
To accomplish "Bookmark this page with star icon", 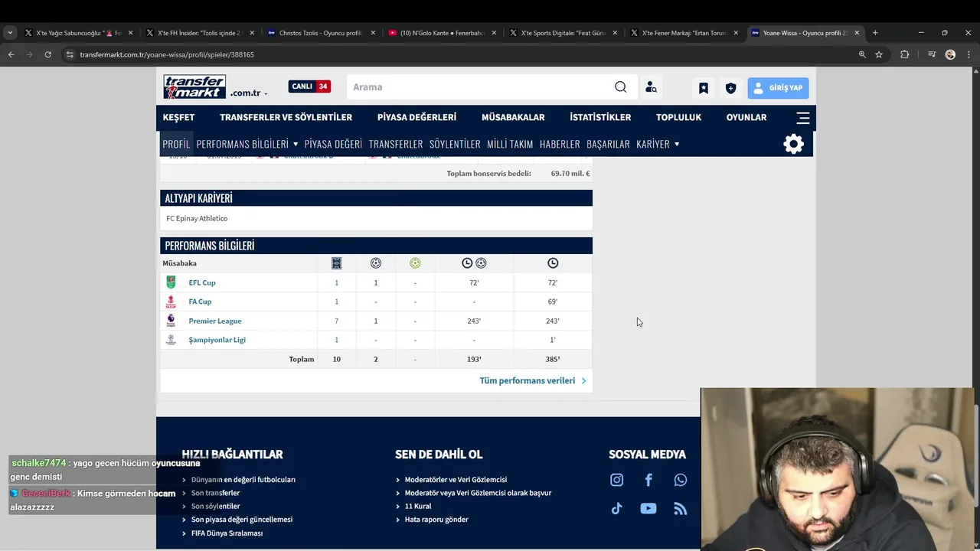I will [879, 54].
